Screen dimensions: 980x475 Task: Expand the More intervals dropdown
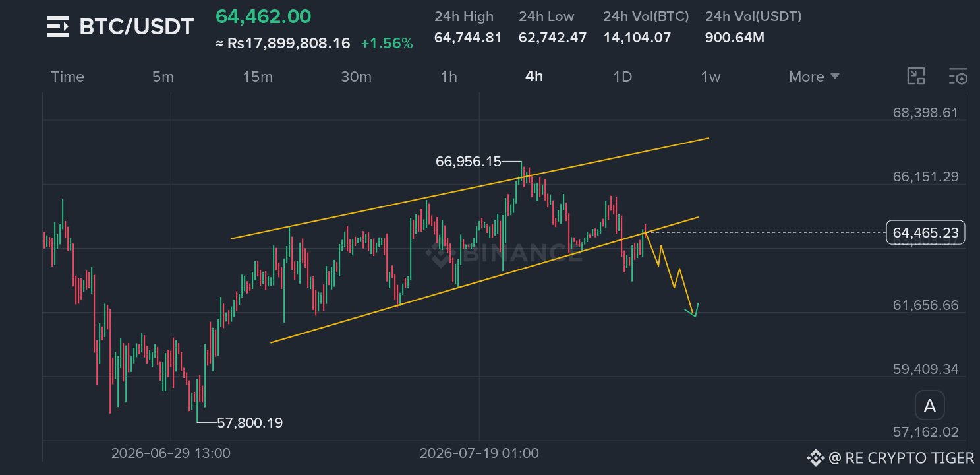(815, 77)
